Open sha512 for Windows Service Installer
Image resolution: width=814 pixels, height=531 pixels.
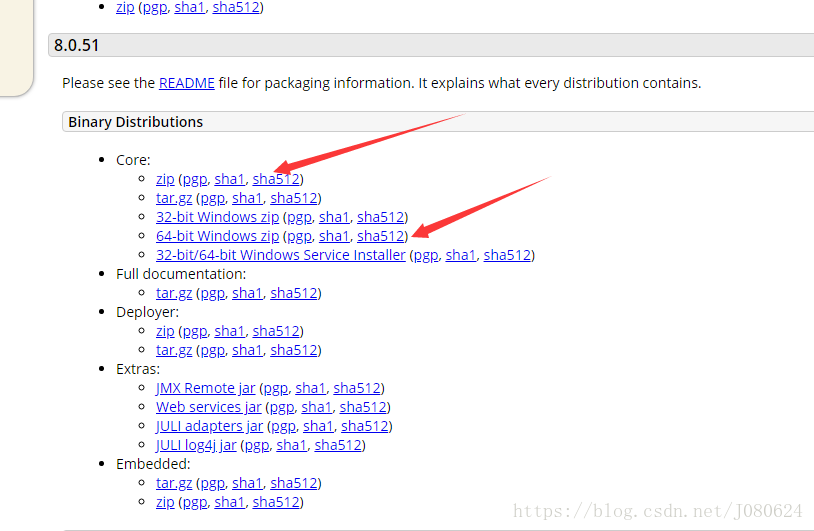click(507, 255)
